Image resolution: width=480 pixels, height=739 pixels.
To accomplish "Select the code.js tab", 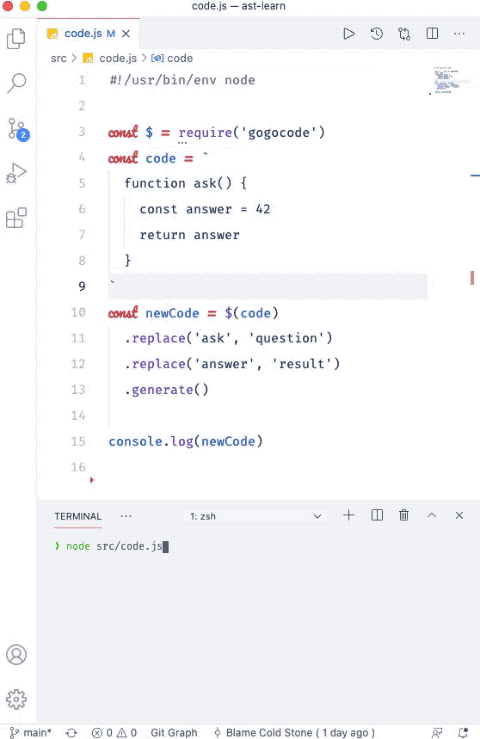I will [x=88, y=33].
